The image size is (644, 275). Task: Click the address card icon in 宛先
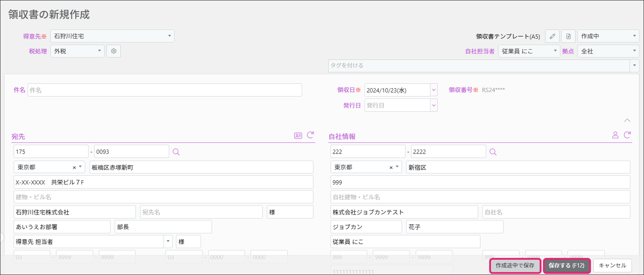(x=298, y=136)
